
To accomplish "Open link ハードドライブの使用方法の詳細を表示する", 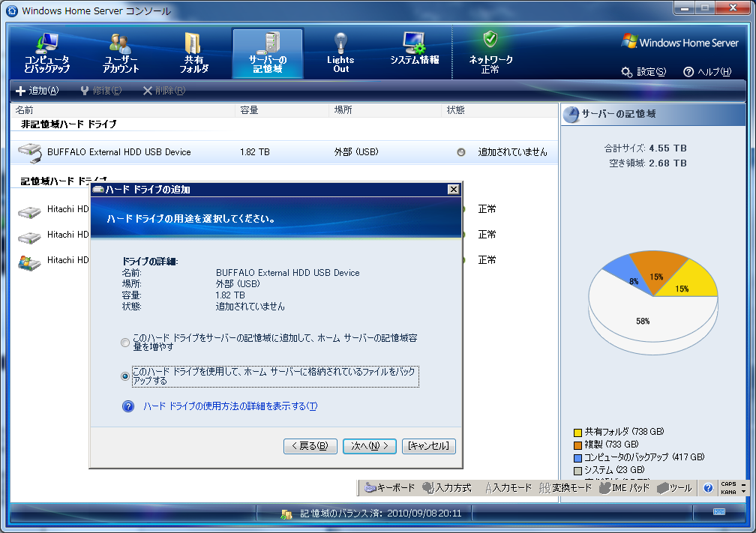I will [230, 406].
